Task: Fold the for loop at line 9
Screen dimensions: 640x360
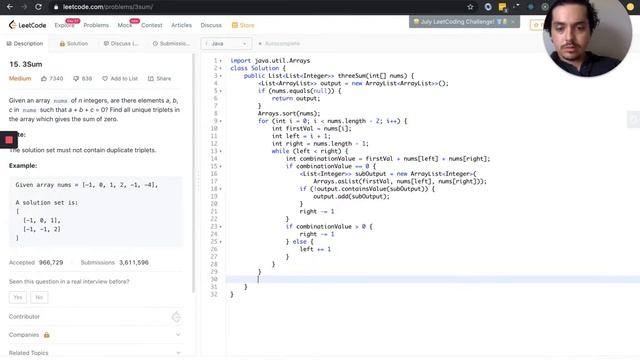Action: [x=221, y=121]
